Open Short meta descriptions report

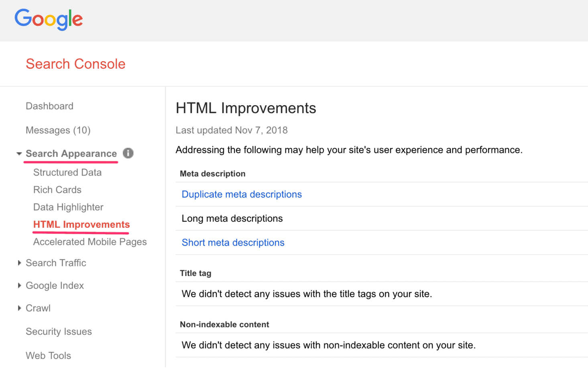[x=233, y=243]
